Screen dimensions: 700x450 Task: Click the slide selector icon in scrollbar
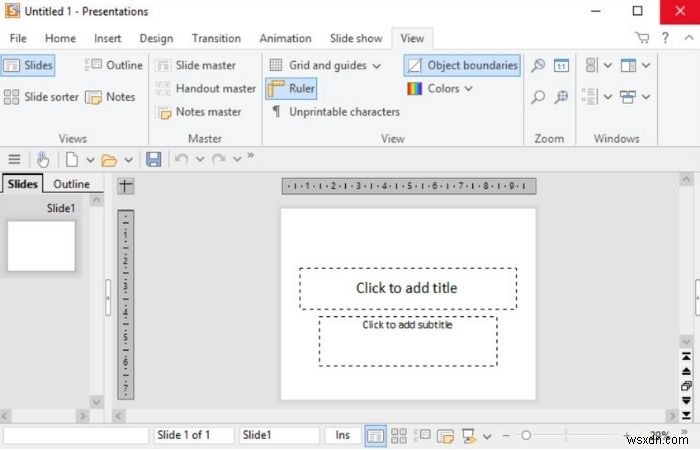686,386
